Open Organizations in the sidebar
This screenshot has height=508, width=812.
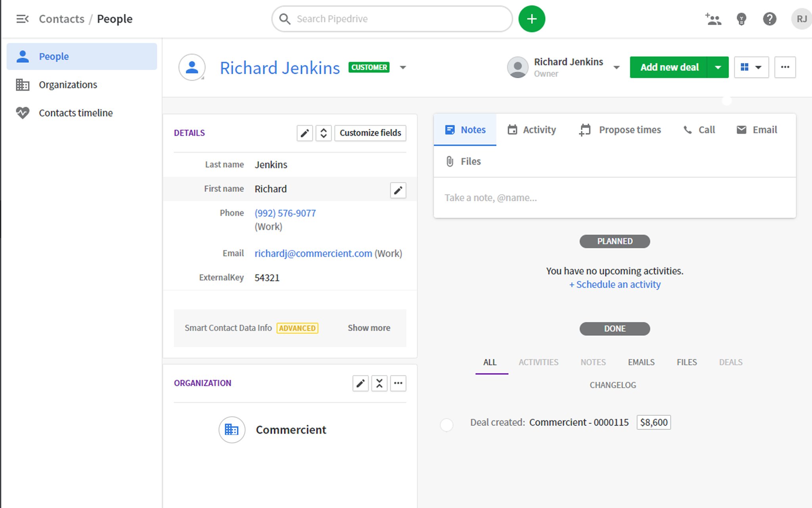coord(67,85)
